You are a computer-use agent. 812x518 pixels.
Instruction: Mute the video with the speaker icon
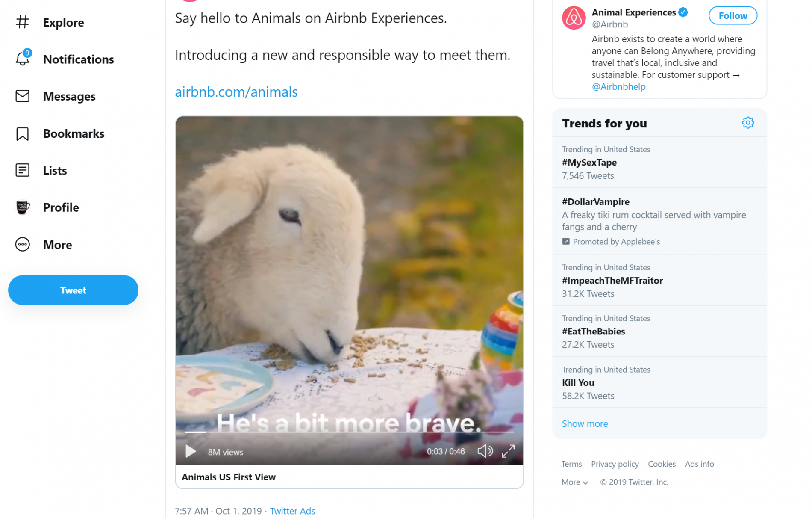485,451
